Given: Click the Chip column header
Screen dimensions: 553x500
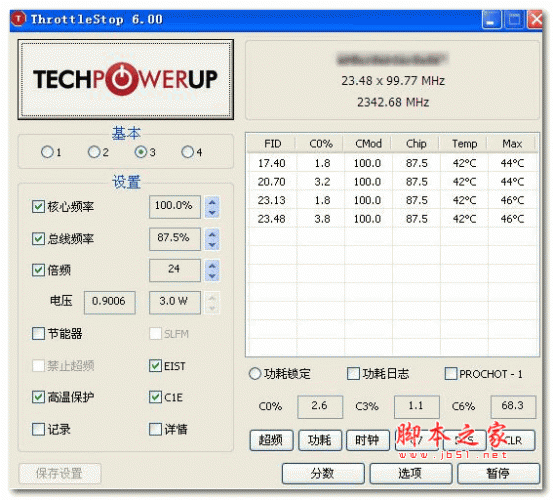Looking at the screenshot, I should pos(416,144).
